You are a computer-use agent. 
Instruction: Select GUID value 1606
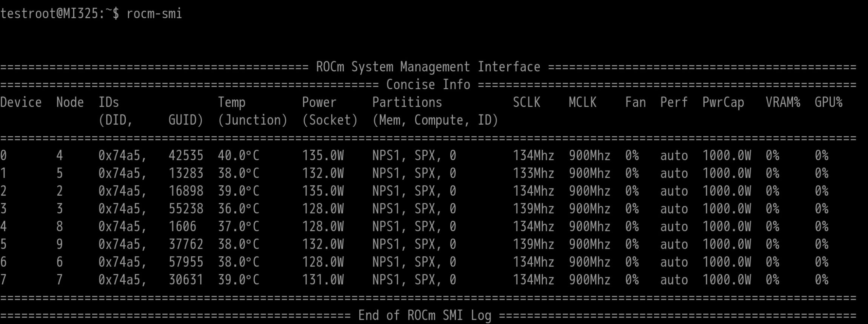[182, 227]
